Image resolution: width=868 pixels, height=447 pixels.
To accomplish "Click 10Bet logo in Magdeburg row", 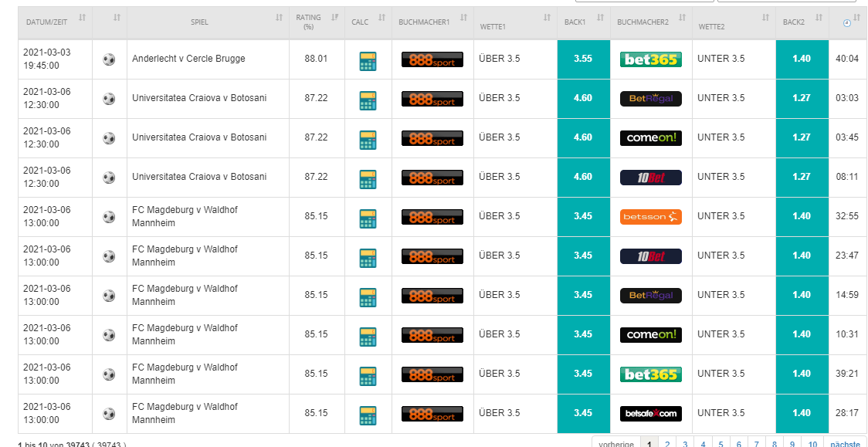I will point(650,256).
